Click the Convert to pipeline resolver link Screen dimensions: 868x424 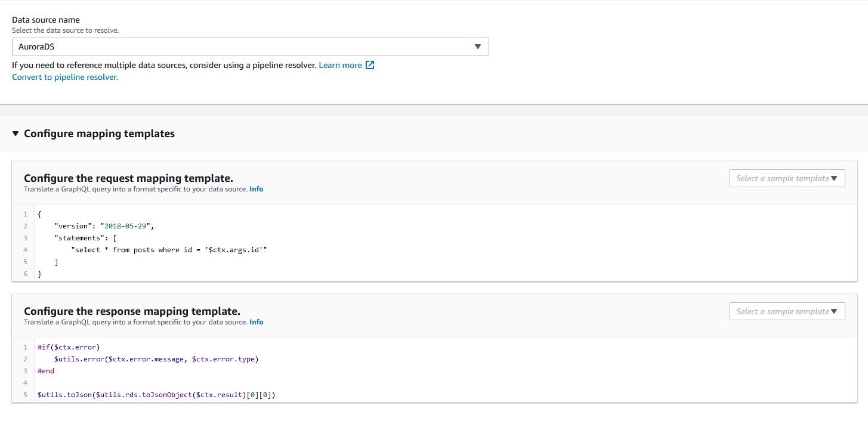(65, 77)
